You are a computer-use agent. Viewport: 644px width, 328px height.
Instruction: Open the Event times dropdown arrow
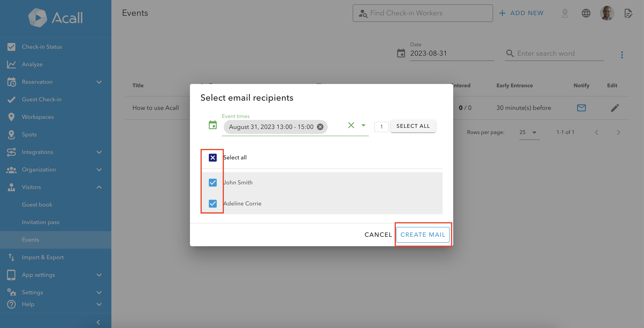363,125
